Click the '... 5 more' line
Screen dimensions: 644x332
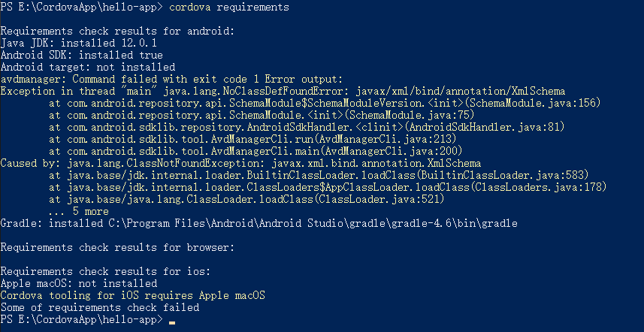pos(78,211)
